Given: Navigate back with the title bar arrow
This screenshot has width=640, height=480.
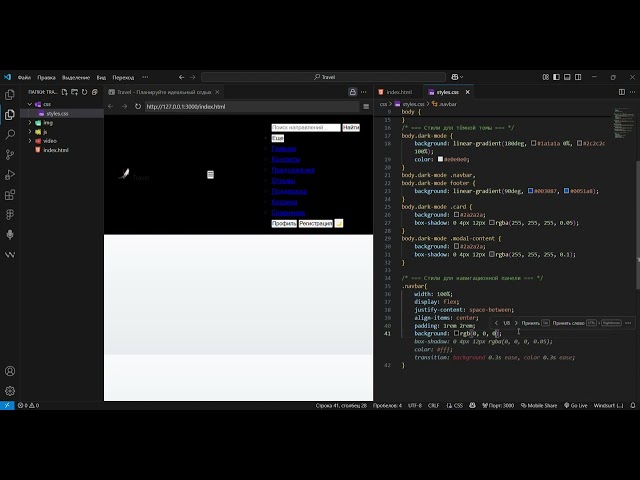Looking at the screenshot, I should click(182, 77).
